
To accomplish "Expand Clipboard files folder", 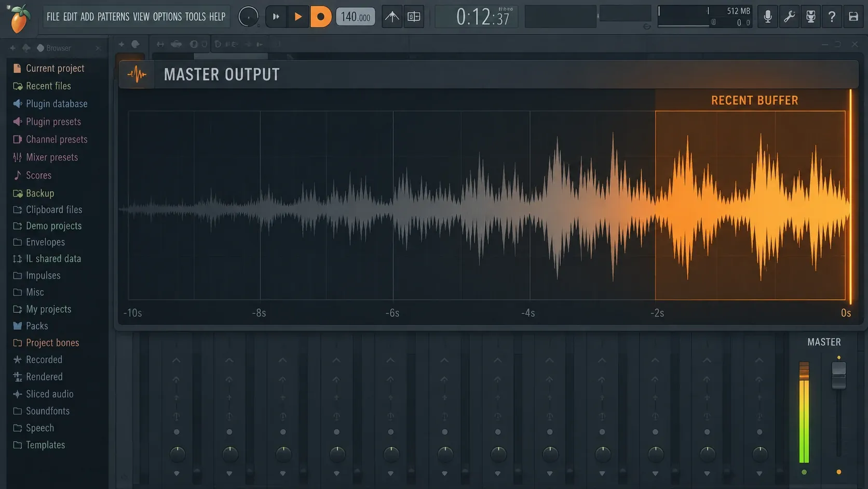I will click(x=47, y=209).
